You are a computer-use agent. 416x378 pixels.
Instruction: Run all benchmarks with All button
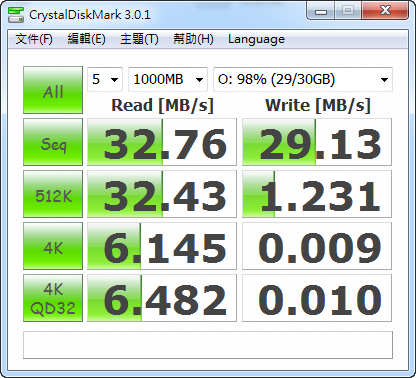53,90
